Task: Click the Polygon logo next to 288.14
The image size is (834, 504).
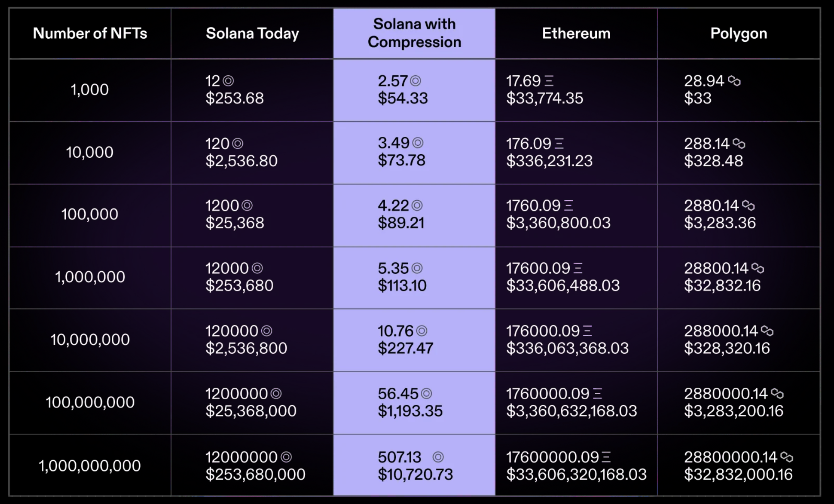Action: click(x=739, y=144)
